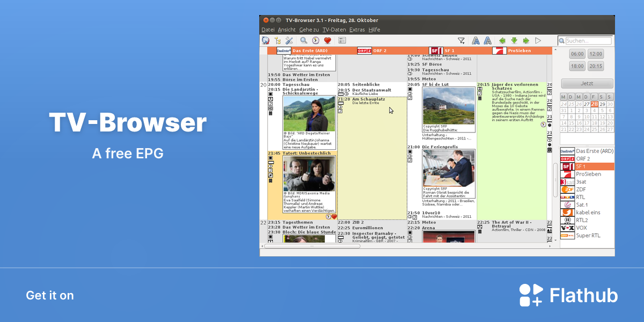
Task: Click the Suchen search field
Action: [588, 41]
